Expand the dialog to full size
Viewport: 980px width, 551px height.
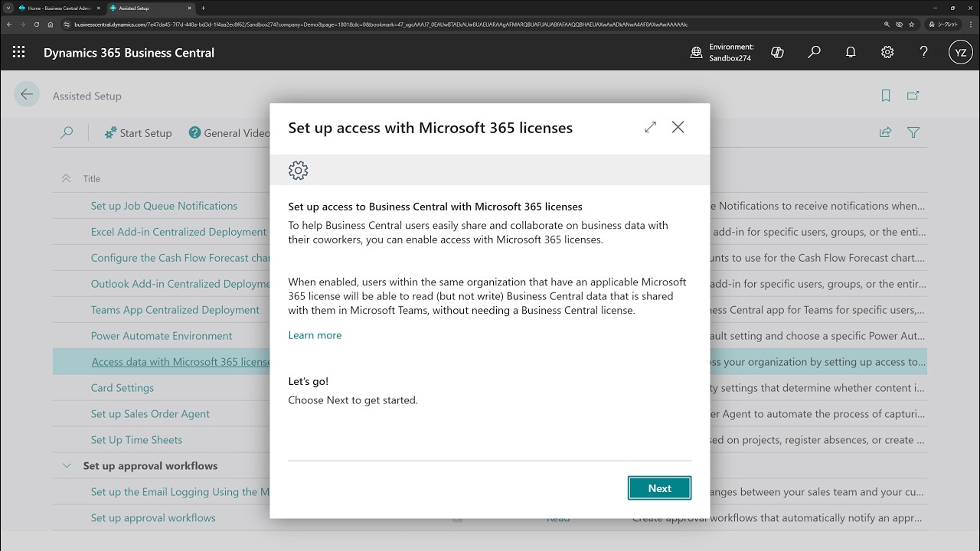coord(651,127)
